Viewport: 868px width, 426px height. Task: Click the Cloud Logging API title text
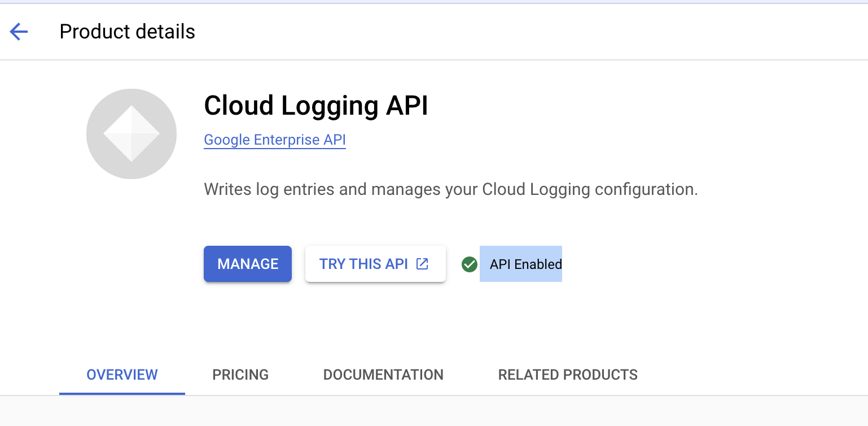(x=315, y=106)
